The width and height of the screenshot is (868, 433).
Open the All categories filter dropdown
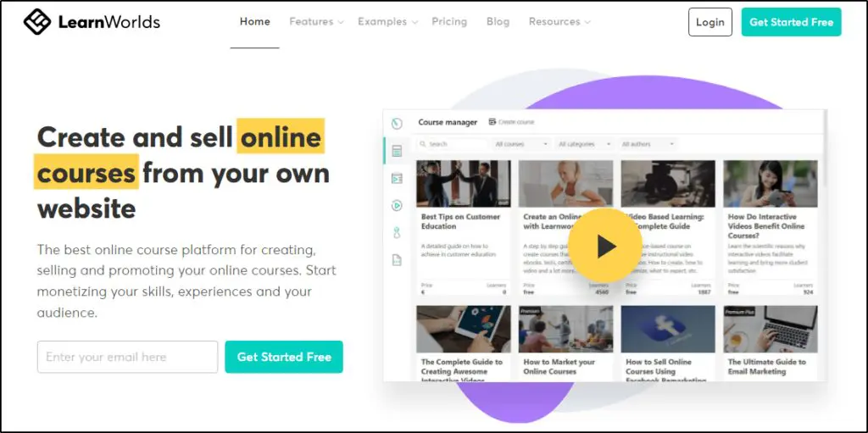[x=585, y=144]
